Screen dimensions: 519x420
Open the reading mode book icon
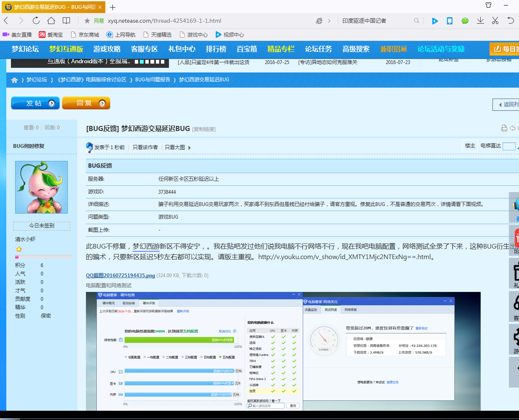[x=67, y=21]
